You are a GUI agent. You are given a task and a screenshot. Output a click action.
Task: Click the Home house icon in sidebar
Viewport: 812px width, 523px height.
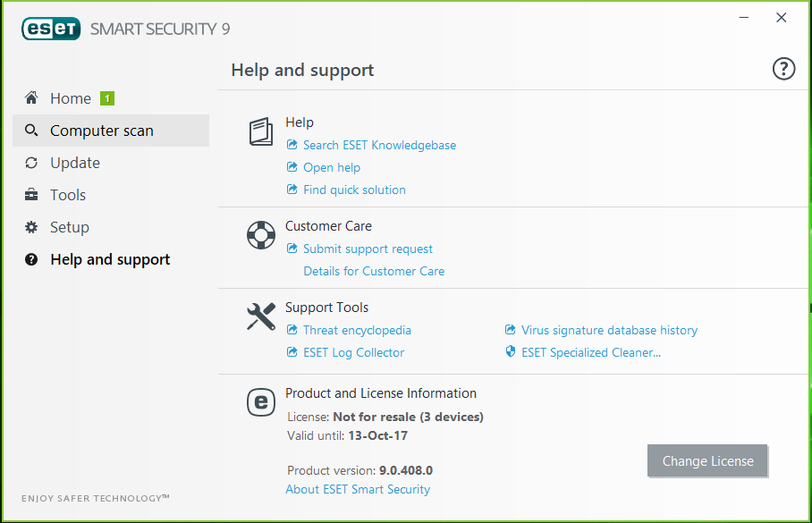click(x=32, y=98)
